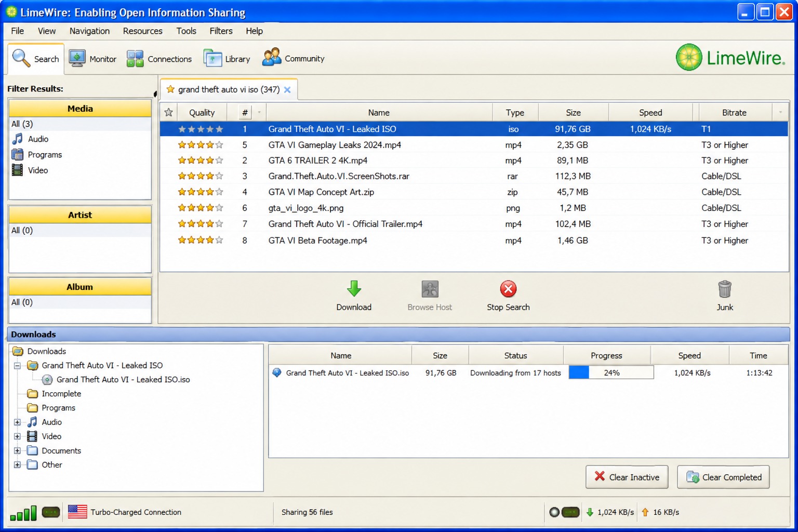This screenshot has height=532, width=798.
Task: Click Clear Completed button
Action: pos(723,477)
